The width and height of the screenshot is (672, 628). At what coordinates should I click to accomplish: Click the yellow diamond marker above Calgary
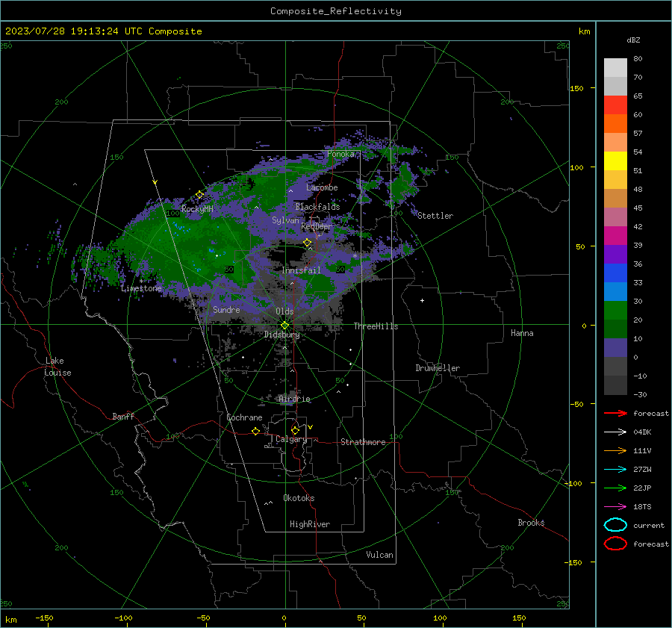(x=295, y=430)
